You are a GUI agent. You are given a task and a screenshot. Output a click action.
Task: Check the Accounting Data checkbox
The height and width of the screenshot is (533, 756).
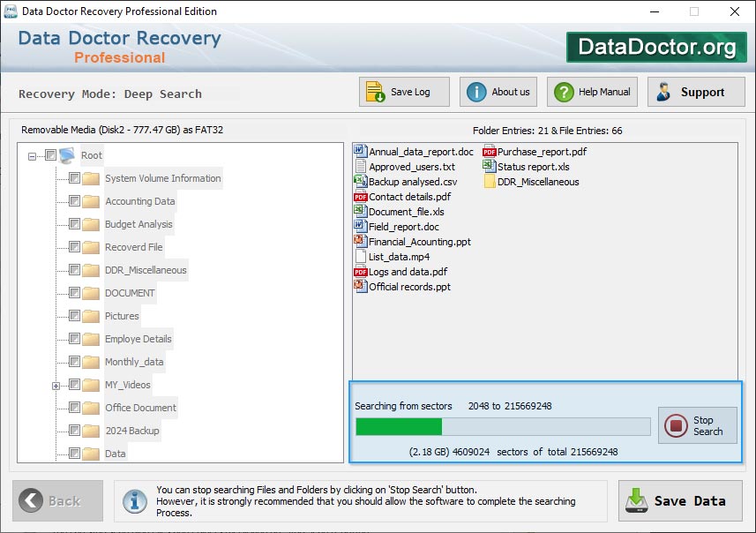coord(74,200)
